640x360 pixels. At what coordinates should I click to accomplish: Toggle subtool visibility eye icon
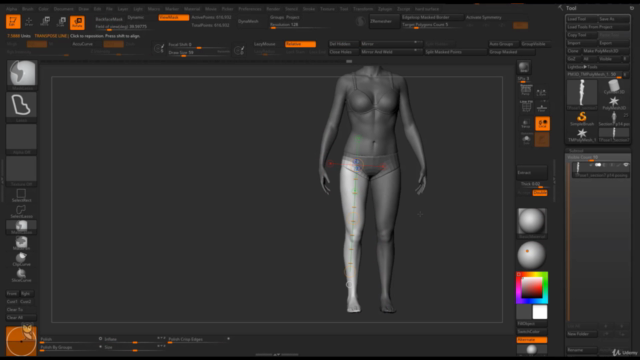(626, 165)
